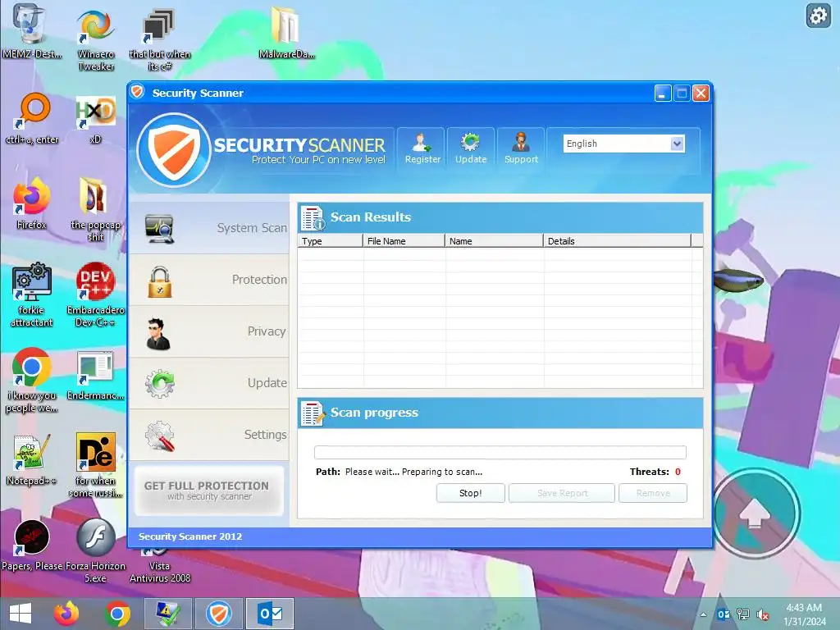Sort results by Type column
This screenshot has height=630, width=840.
(x=330, y=241)
